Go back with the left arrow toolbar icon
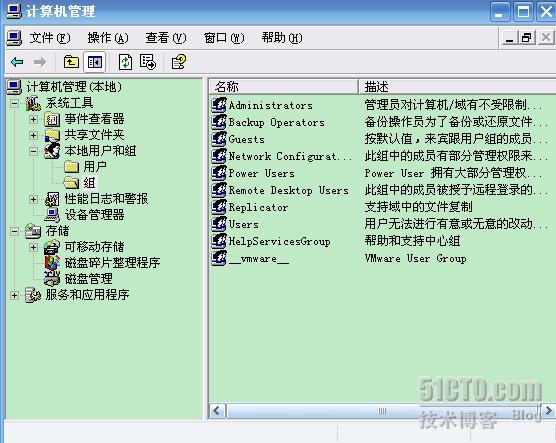 [x=17, y=62]
